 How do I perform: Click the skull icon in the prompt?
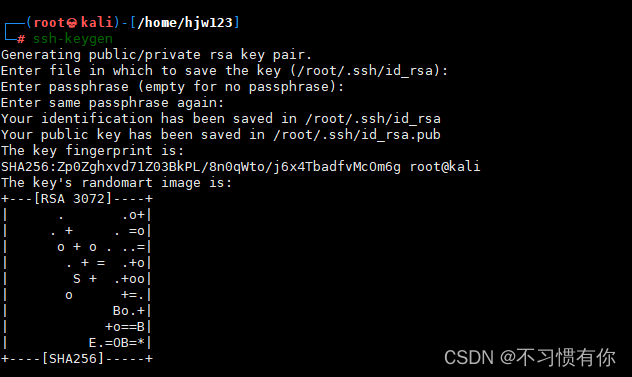click(72, 23)
